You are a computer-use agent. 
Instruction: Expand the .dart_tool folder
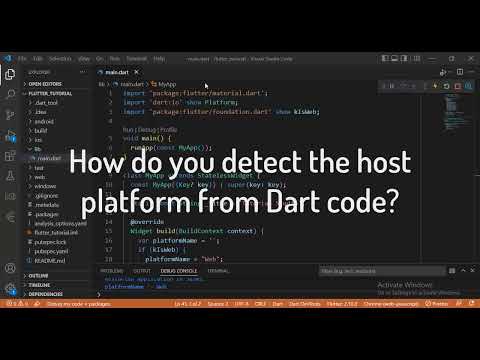[46, 103]
